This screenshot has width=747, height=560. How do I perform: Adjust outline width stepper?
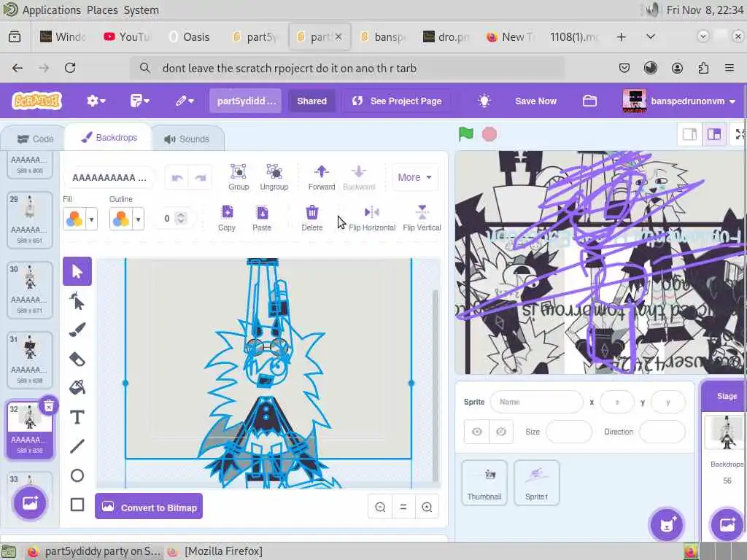click(181, 218)
